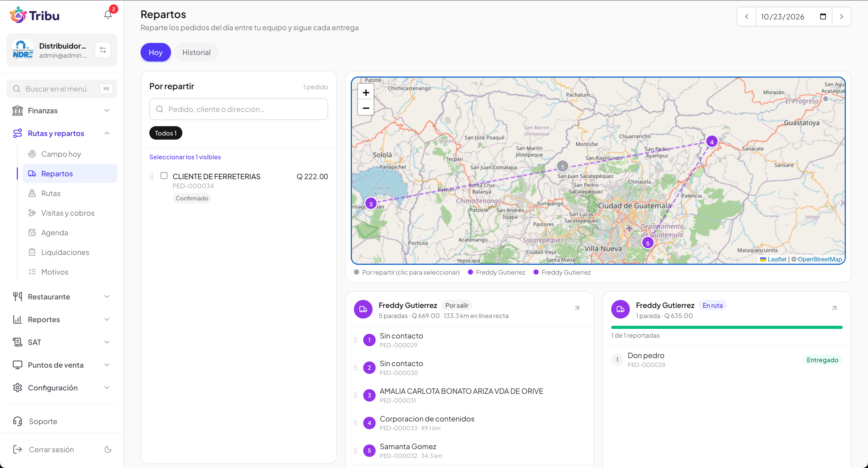Open the notifications bell
Image resolution: width=868 pixels, height=468 pixels.
tap(108, 15)
